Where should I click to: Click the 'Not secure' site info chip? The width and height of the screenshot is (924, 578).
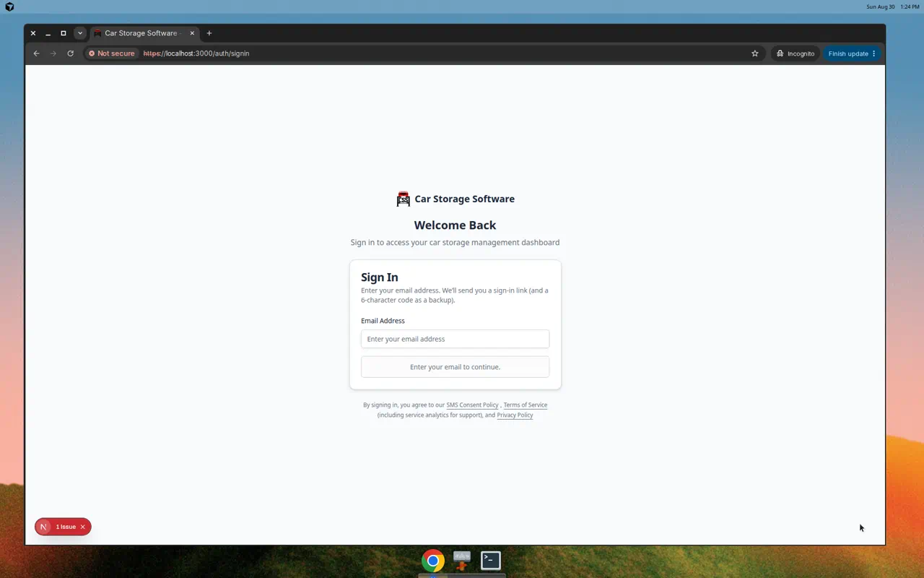[112, 53]
